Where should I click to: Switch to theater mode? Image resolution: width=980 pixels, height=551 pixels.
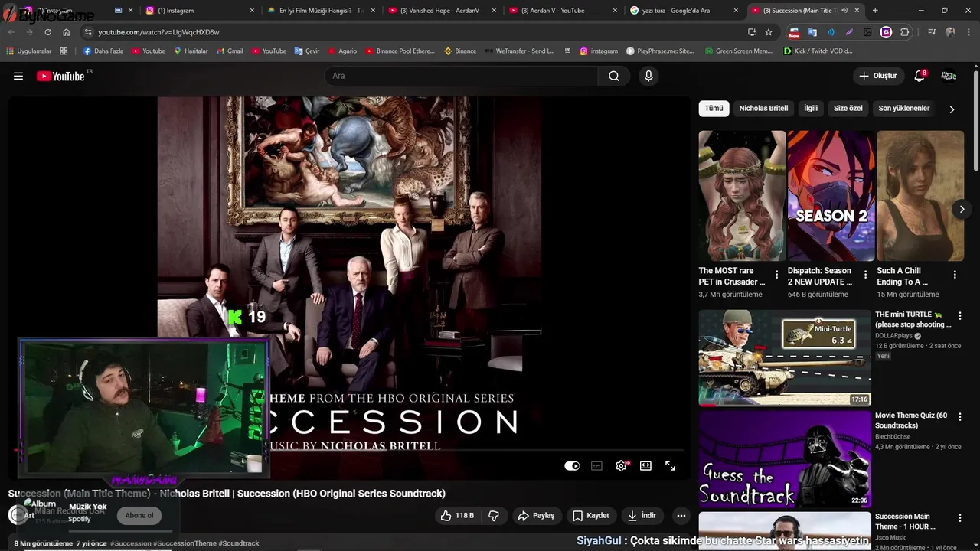click(645, 465)
